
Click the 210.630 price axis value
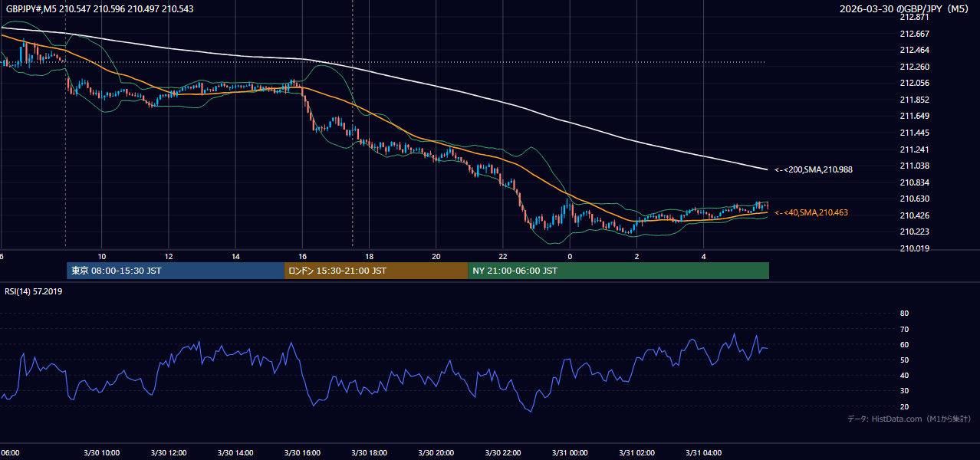pyautogui.click(x=914, y=199)
